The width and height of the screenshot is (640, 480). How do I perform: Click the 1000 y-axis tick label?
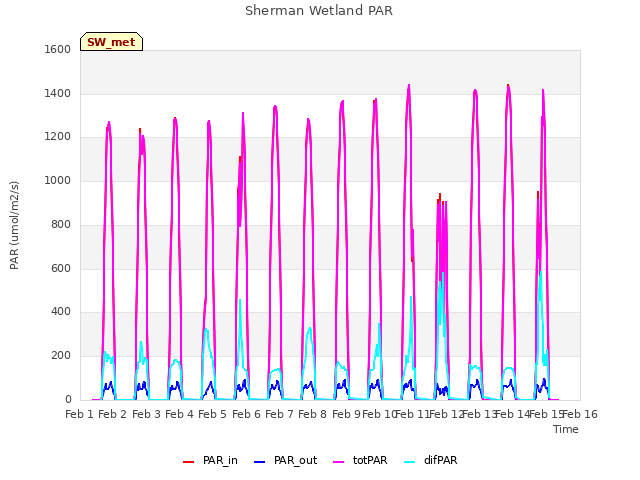pyautogui.click(x=58, y=180)
